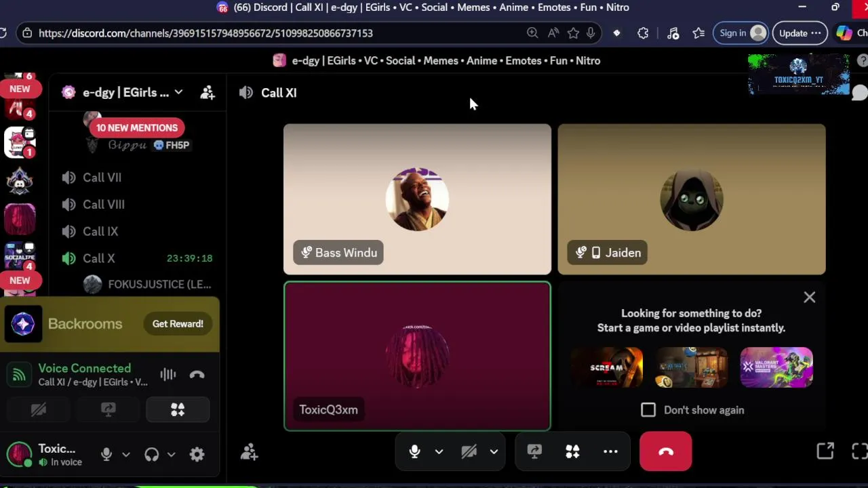Click browser Sign in button
The height and width of the screenshot is (488, 868).
pyautogui.click(x=741, y=33)
